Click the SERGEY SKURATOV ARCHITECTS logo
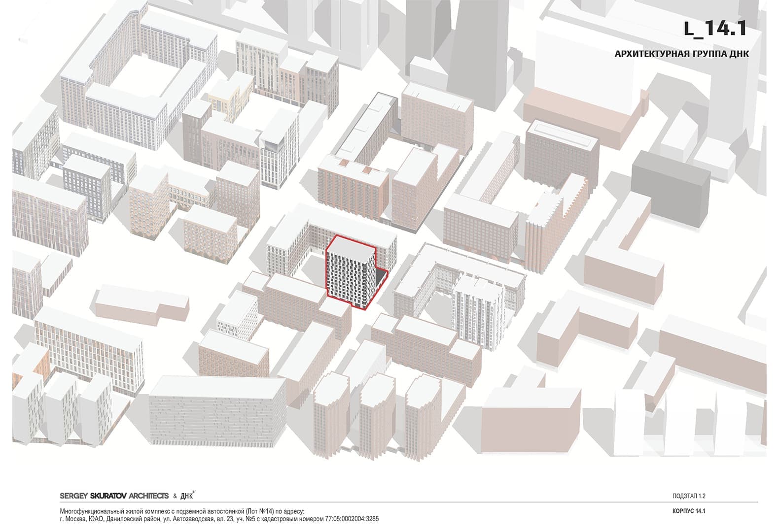 point(114,496)
